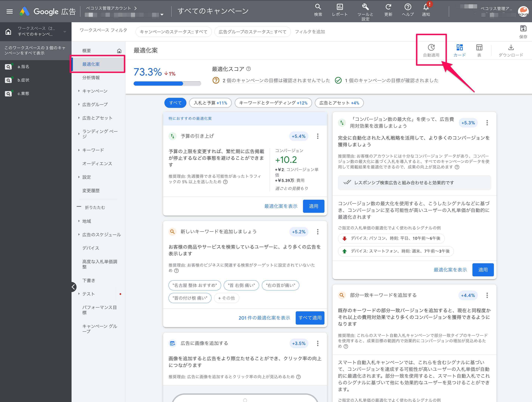Image resolution: width=532 pixels, height=402 pixels.
Task: Click the optimization score progress bar
Action: [x=167, y=84]
